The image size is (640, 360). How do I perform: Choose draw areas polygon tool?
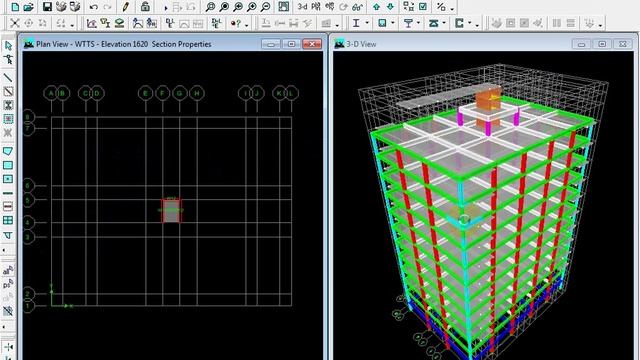(x=8, y=151)
